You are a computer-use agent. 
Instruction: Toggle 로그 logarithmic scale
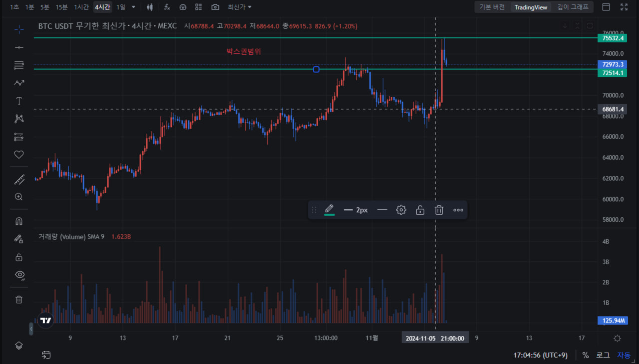click(603, 355)
